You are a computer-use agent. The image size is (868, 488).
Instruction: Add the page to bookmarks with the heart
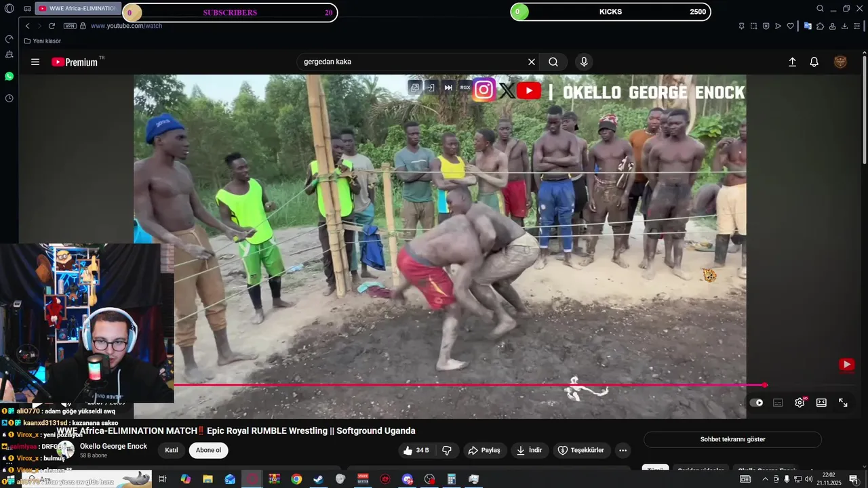(791, 26)
